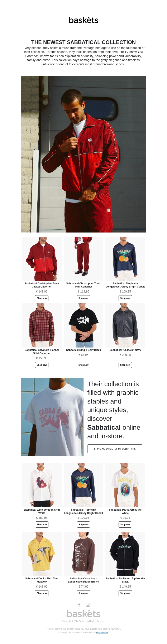The width and height of the screenshot is (167, 644).
Task: Click Sabbatical Ducks Shirt True Meadow title
Action: click(42, 580)
